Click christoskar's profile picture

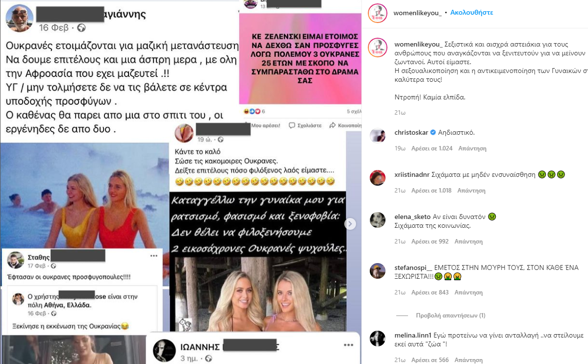378,136
